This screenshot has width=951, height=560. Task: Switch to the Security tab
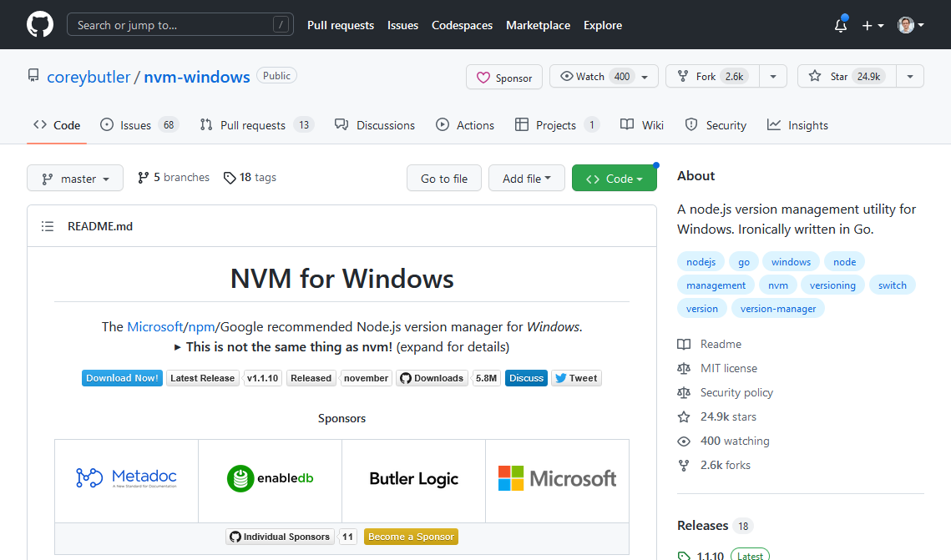[x=716, y=125]
